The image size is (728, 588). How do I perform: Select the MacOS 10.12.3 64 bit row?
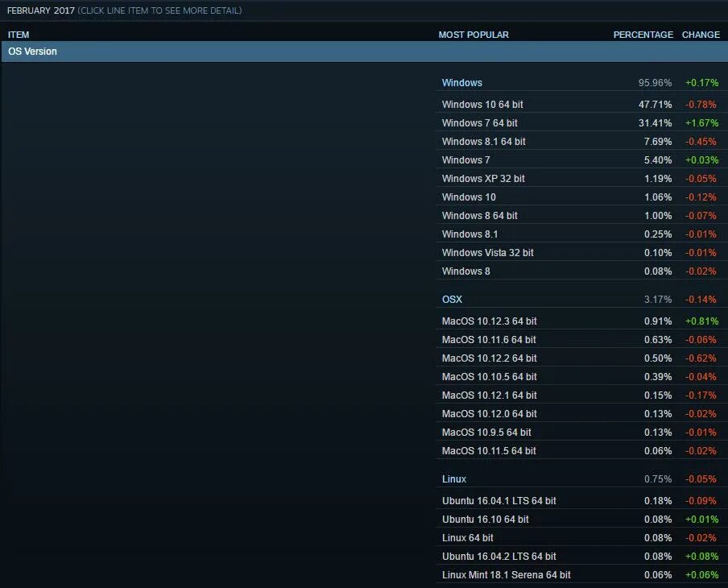coord(581,321)
